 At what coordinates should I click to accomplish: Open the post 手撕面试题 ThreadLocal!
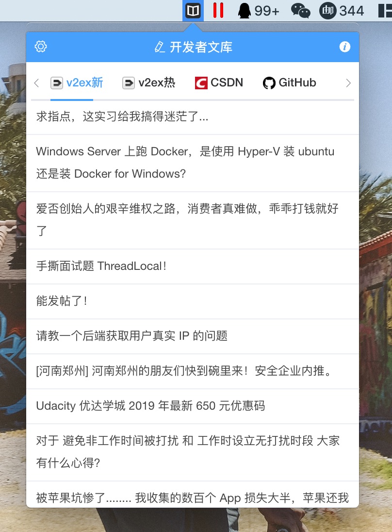click(192, 266)
